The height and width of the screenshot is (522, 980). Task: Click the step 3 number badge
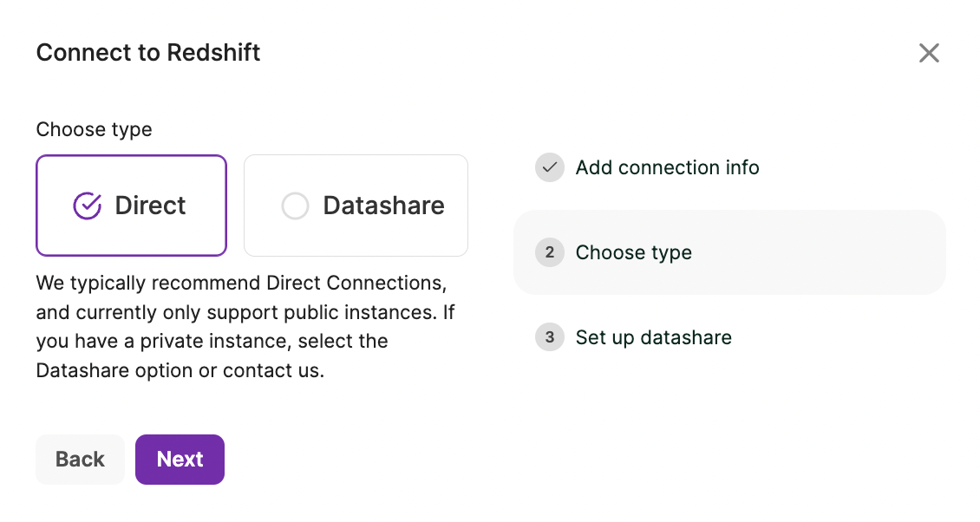tap(549, 337)
